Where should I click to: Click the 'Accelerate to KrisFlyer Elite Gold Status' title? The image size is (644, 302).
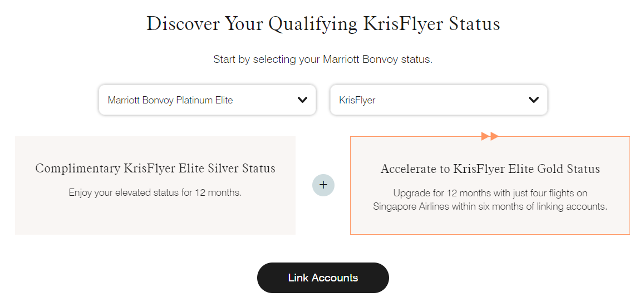coord(490,169)
